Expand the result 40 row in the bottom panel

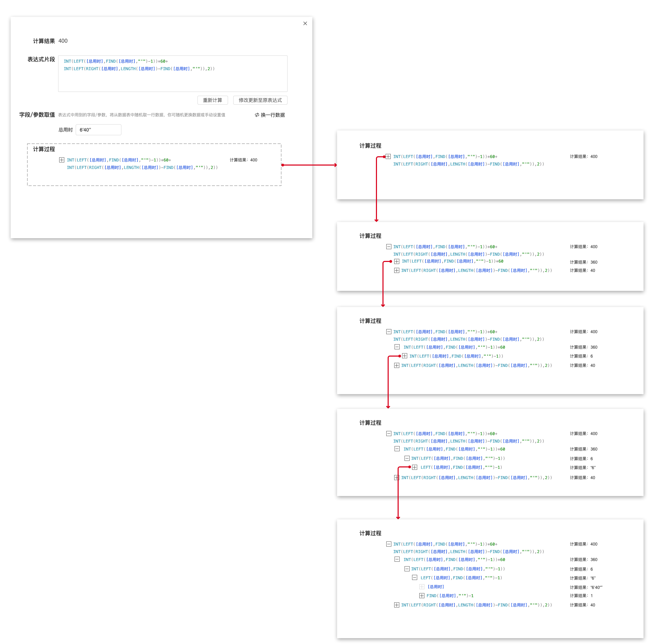coord(397,605)
